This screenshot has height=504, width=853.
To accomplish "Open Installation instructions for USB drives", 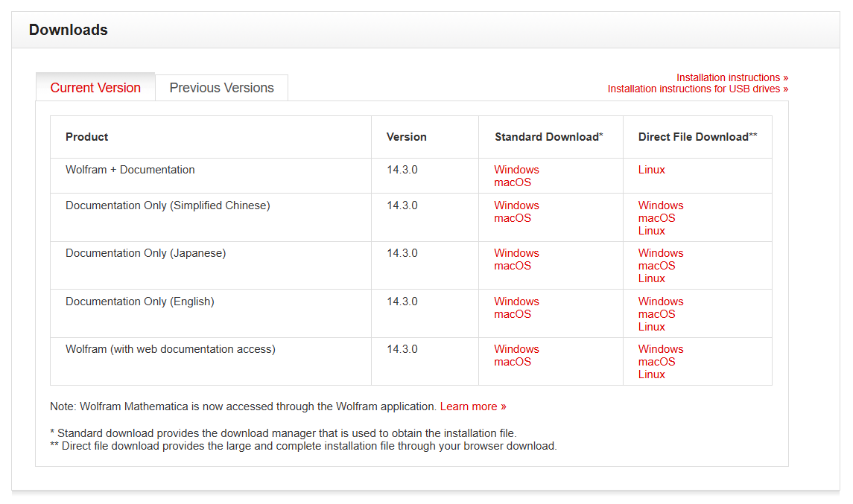I will click(698, 89).
